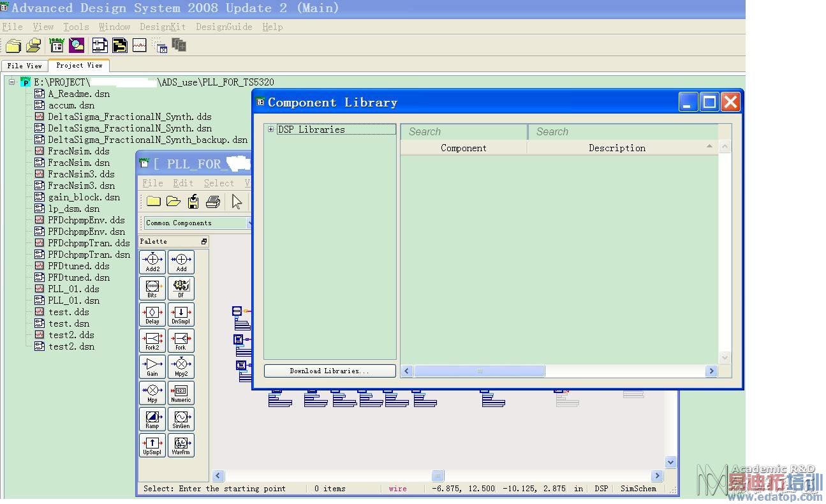The height and width of the screenshot is (504, 826).
Task: Select PLL_01.dsn in the project tree
Action: (74, 300)
